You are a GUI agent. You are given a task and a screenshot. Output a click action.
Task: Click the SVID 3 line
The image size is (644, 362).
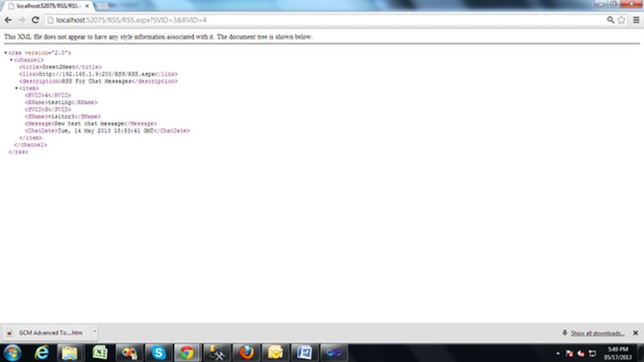click(x=47, y=109)
